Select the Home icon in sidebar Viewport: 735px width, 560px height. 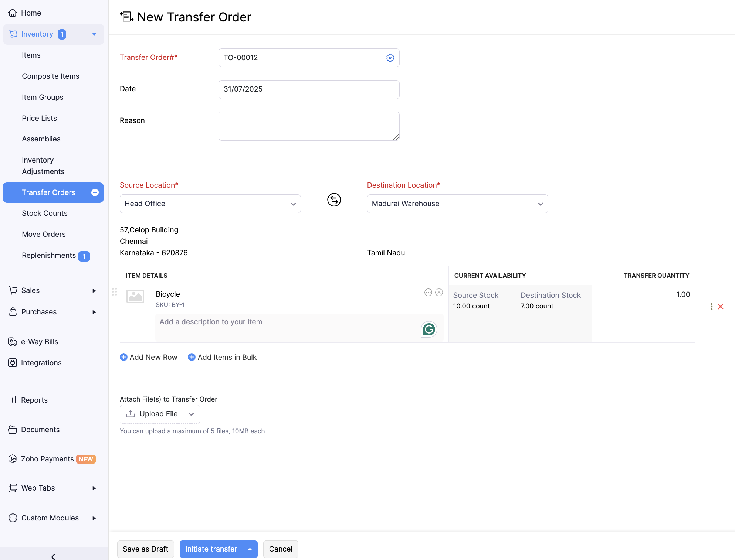pos(13,13)
